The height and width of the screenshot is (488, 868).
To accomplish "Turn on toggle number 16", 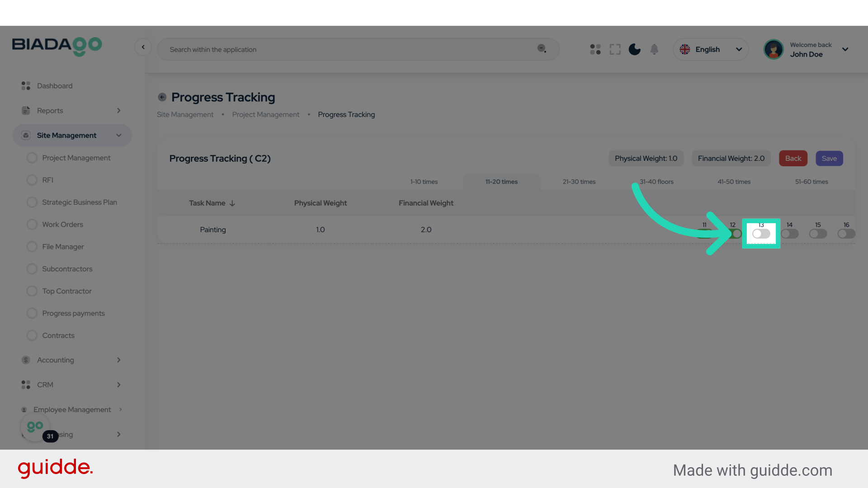I will 846,234.
